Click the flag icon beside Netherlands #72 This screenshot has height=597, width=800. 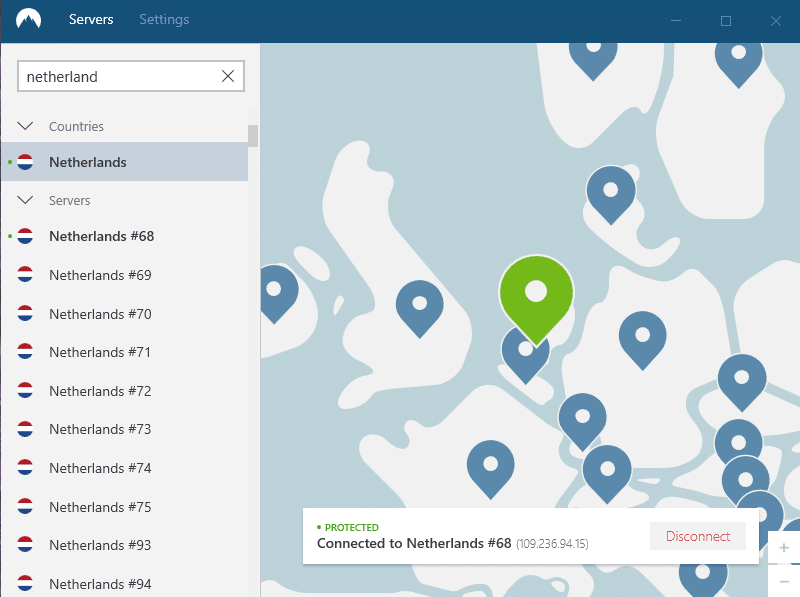click(25, 391)
